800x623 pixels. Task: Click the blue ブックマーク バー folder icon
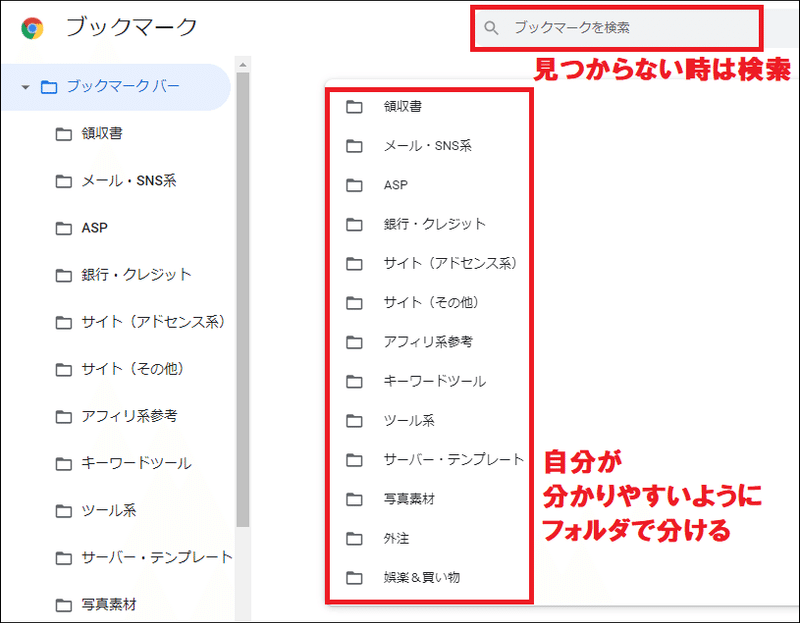click(48, 87)
